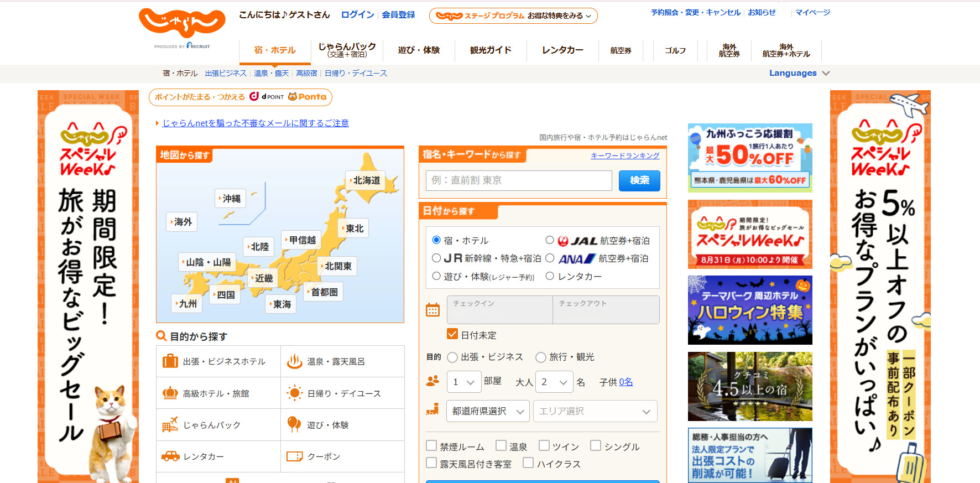Select JR新幹線・特急+宿泊 radio option
980x483 pixels.
coord(436,258)
